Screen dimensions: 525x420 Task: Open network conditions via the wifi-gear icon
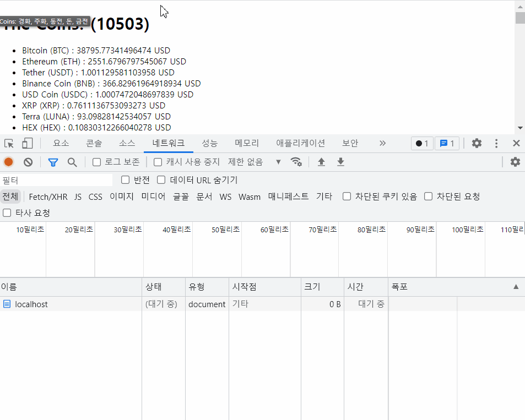tap(296, 162)
